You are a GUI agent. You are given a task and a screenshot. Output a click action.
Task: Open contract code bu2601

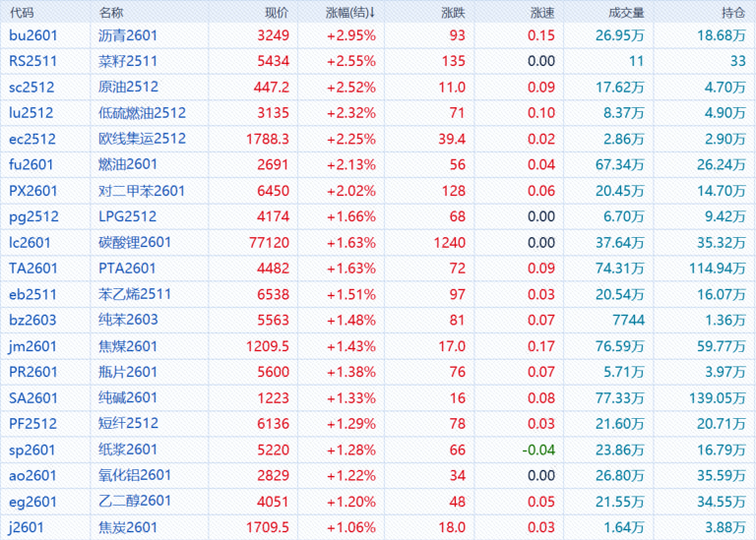[x=33, y=35]
